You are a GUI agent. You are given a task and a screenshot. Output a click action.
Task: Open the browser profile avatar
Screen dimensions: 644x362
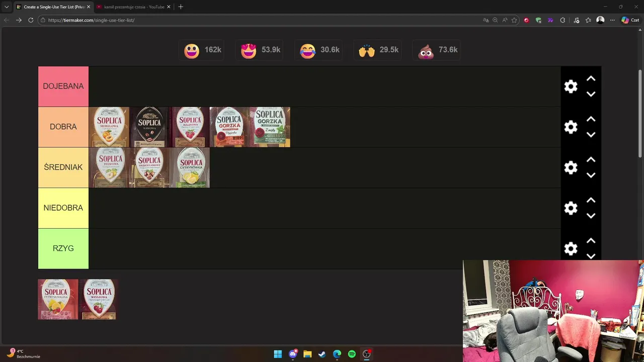tap(600, 20)
